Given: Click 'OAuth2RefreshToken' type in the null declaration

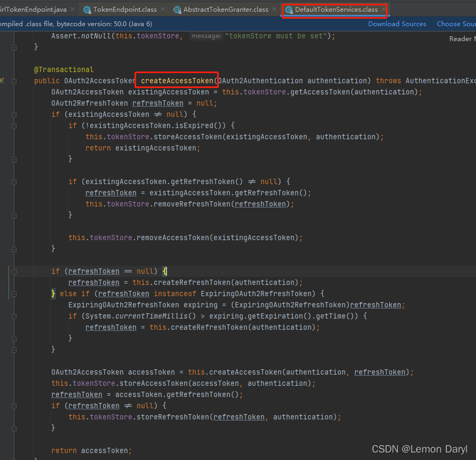Looking at the screenshot, I should tap(90, 103).
